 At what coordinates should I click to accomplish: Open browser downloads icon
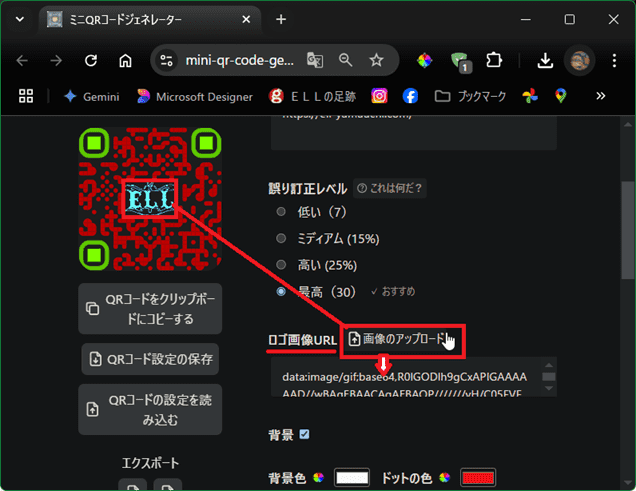point(545,60)
